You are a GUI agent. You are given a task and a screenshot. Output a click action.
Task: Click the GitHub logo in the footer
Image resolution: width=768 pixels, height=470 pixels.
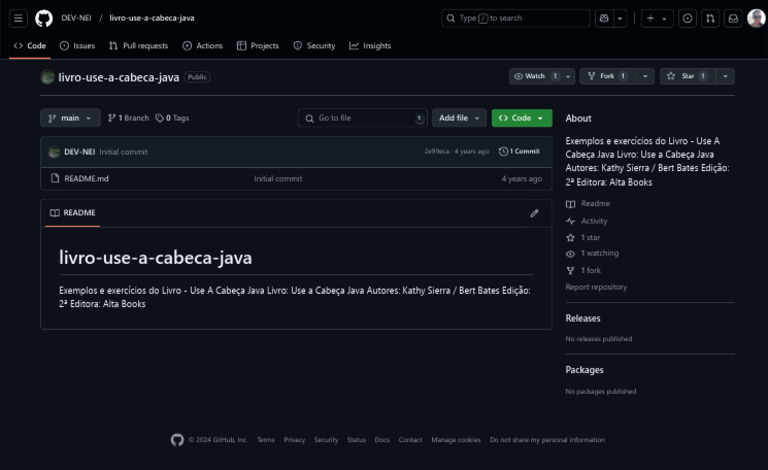[177, 440]
